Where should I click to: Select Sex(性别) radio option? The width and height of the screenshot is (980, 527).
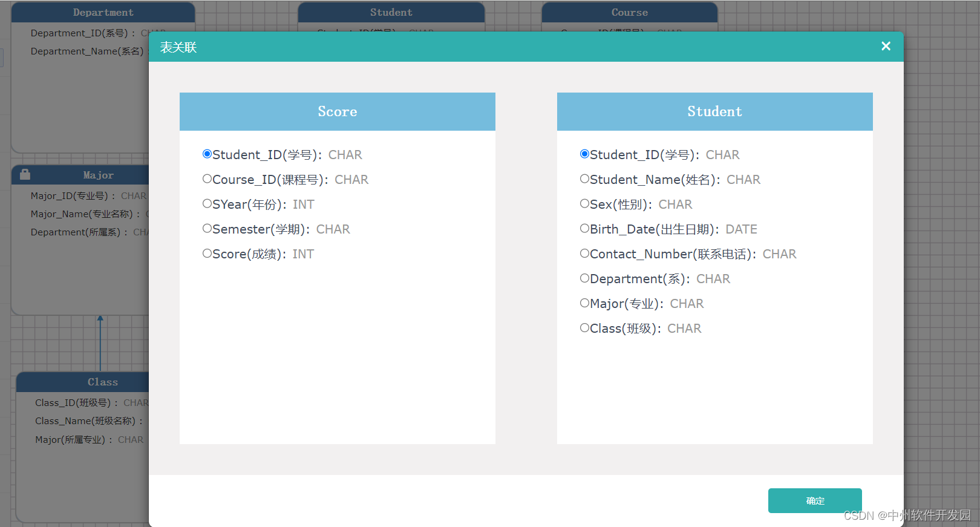[584, 203]
